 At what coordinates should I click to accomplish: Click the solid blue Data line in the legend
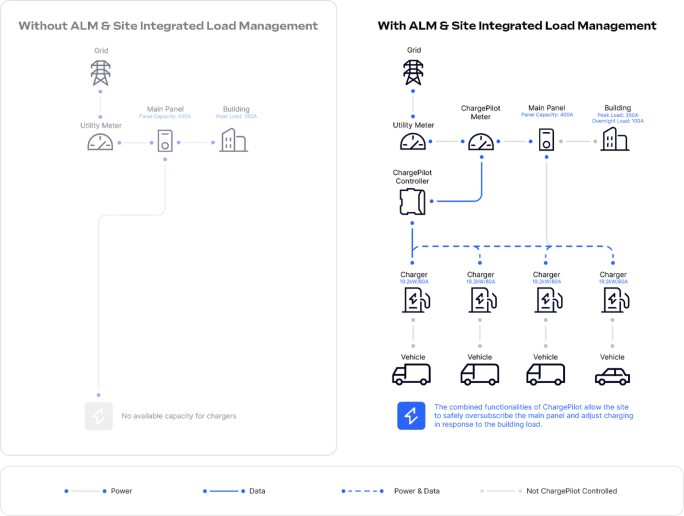[224, 491]
